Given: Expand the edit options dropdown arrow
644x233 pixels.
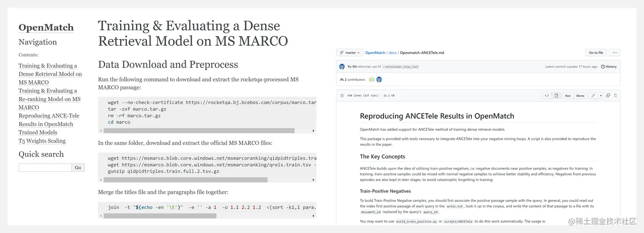Looking at the screenshot, I should (x=601, y=96).
